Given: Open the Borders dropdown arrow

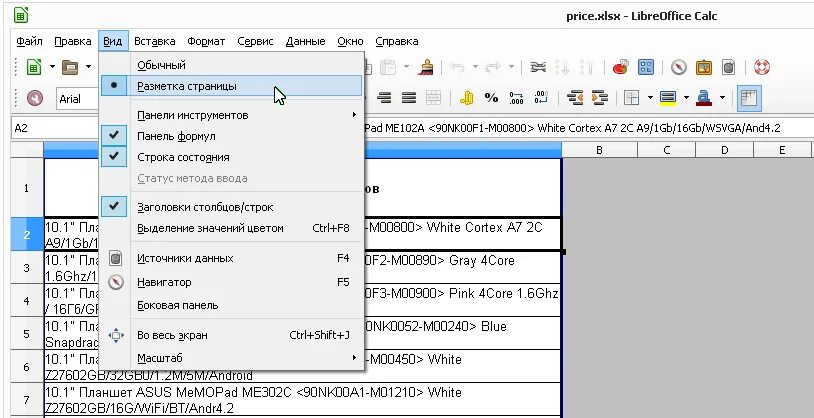Looking at the screenshot, I should coord(649,98).
